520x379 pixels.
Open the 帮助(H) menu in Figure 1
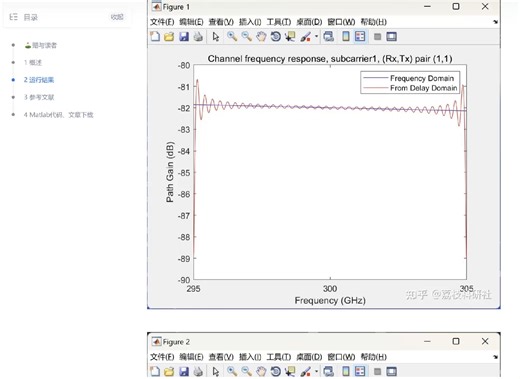(374, 22)
